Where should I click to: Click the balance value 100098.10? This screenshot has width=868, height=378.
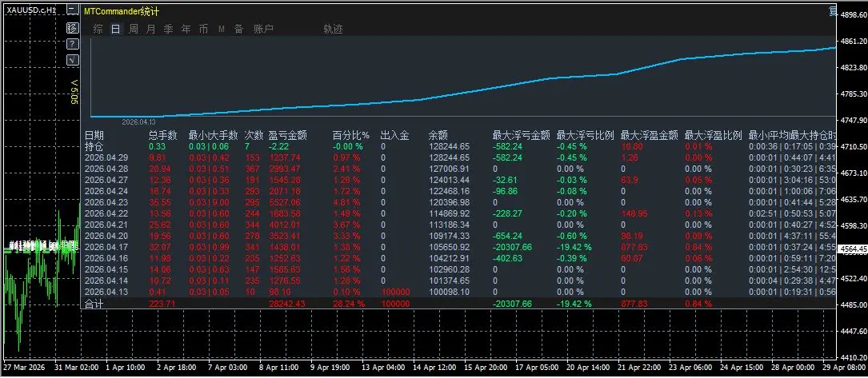click(449, 292)
